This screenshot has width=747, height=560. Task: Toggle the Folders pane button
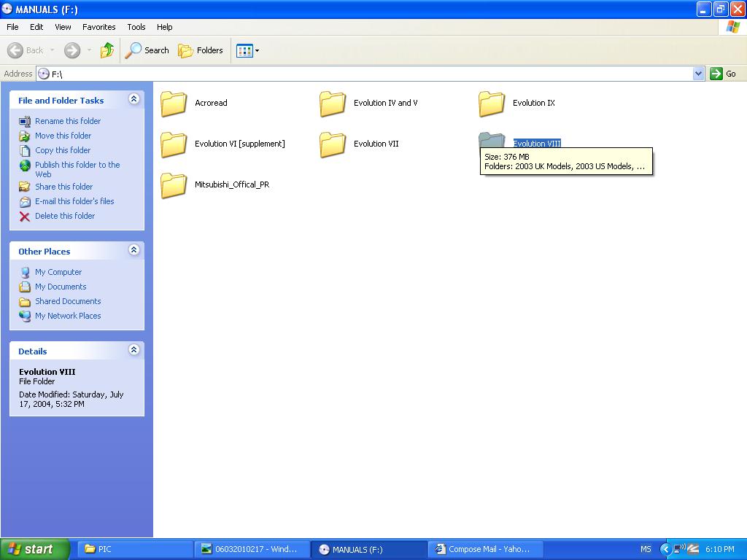pos(201,50)
